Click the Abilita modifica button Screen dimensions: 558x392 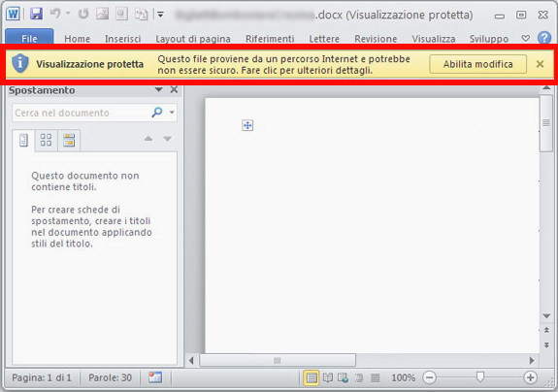point(477,64)
